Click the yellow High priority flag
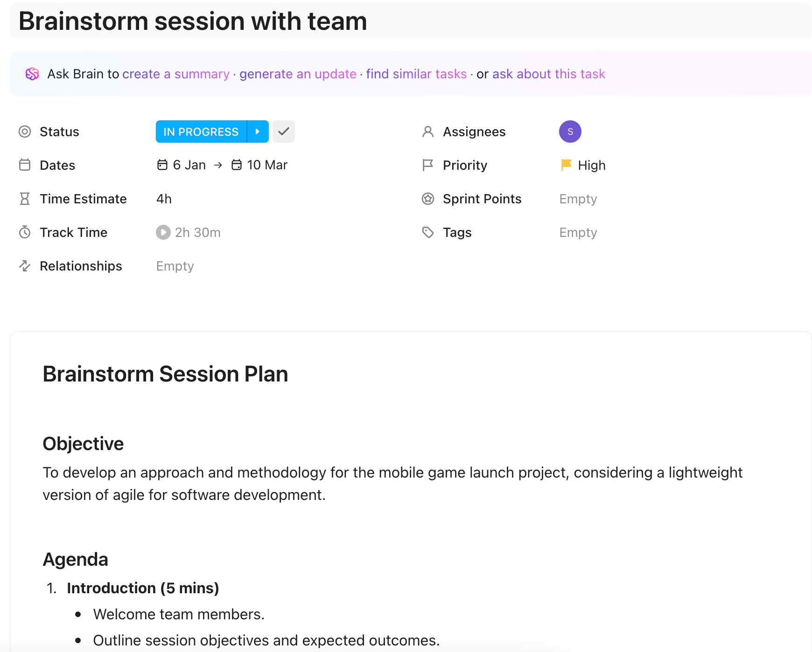The height and width of the screenshot is (652, 812). coord(566,165)
